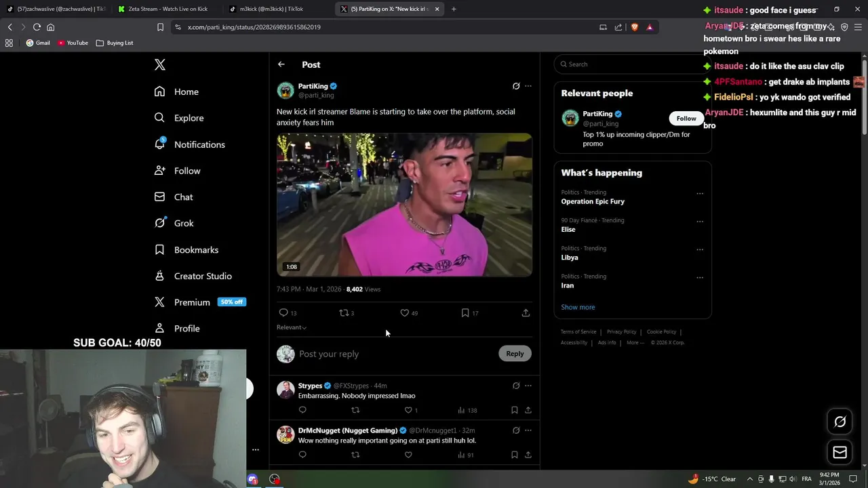The width and height of the screenshot is (868, 488).
Task: Open PartiKing's profile avatar on post
Action: (285, 90)
